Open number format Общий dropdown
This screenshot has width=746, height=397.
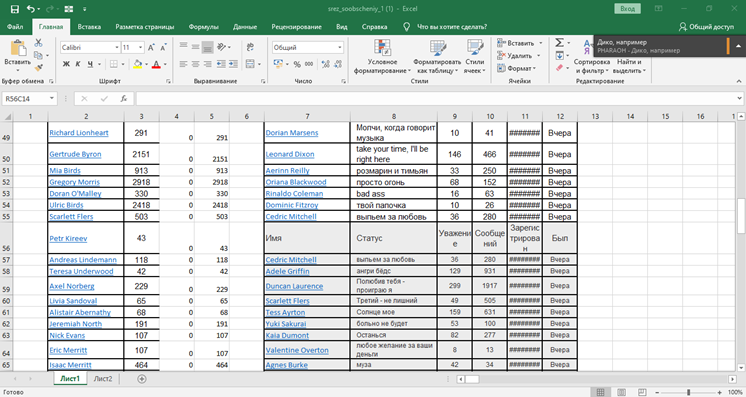coord(340,48)
